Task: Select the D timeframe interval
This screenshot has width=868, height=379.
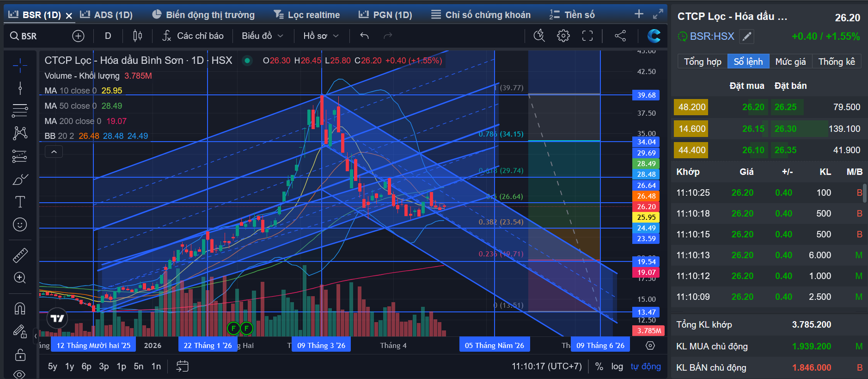Action: click(108, 36)
